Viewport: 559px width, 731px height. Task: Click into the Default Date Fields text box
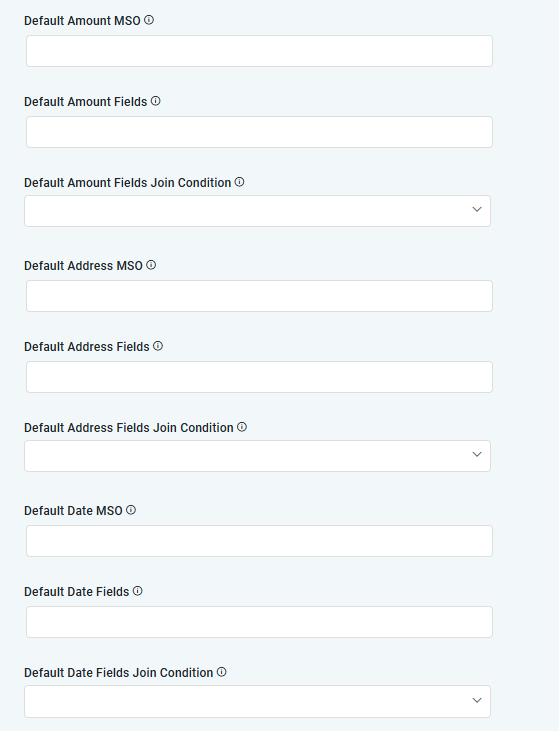click(x=259, y=622)
